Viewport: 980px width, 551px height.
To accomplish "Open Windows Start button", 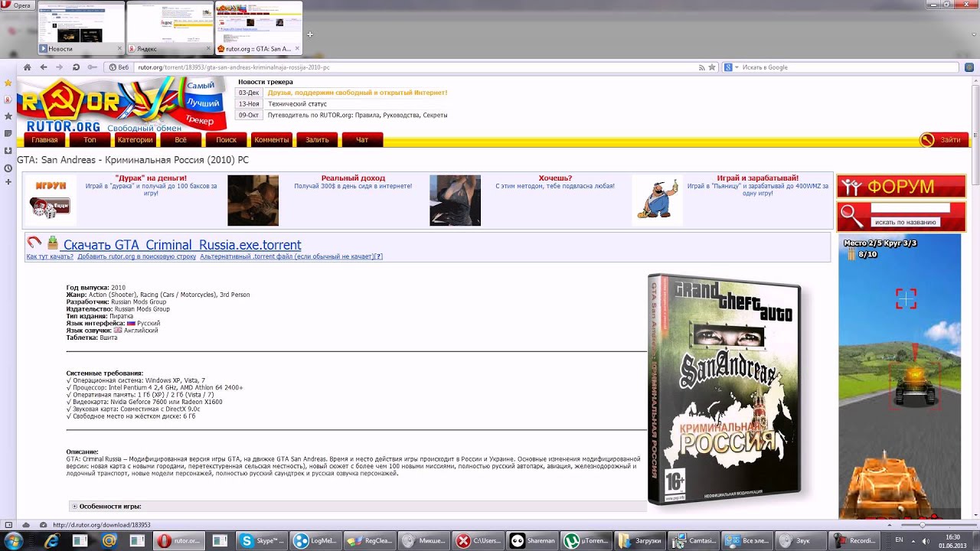I will 13,541.
